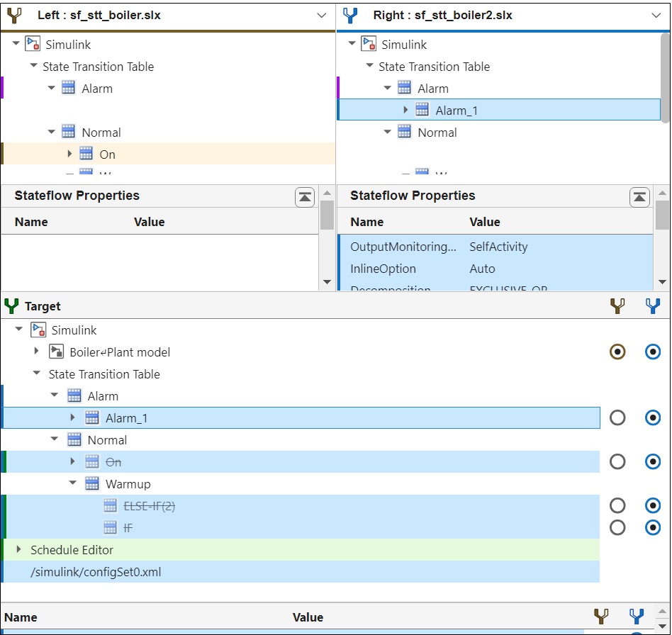This screenshot has width=672, height=635.
Task: Click the brown merge icon atop the Target panel
Action: (617, 305)
